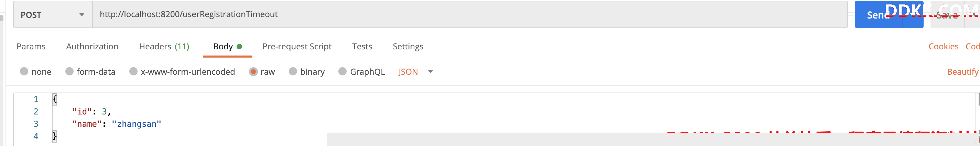Select the binary body option
The width and height of the screenshot is (980, 146).
point(293,71)
